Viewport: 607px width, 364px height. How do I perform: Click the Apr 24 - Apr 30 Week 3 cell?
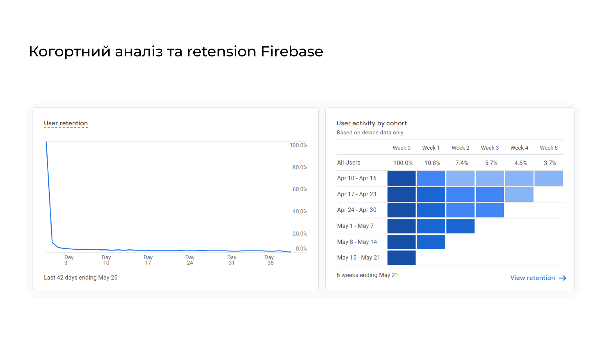[490, 210]
